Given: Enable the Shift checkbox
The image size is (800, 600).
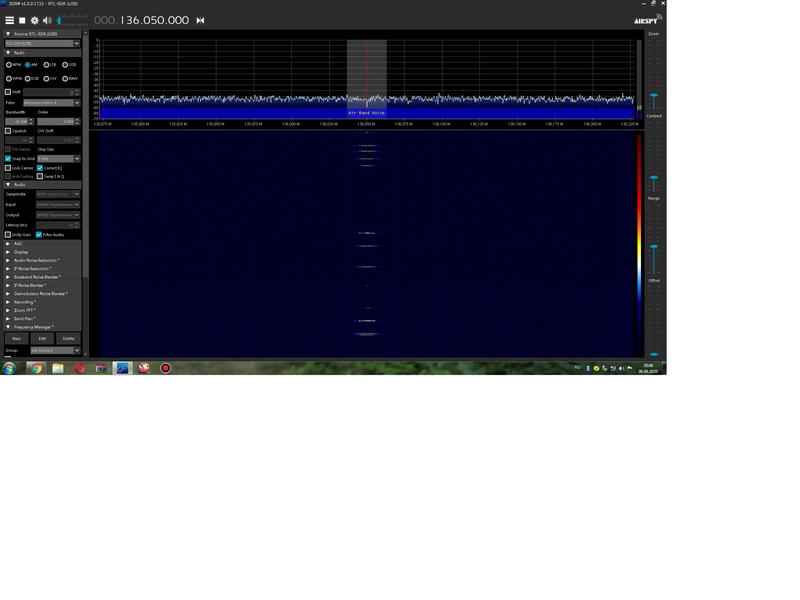Looking at the screenshot, I should click(8, 92).
